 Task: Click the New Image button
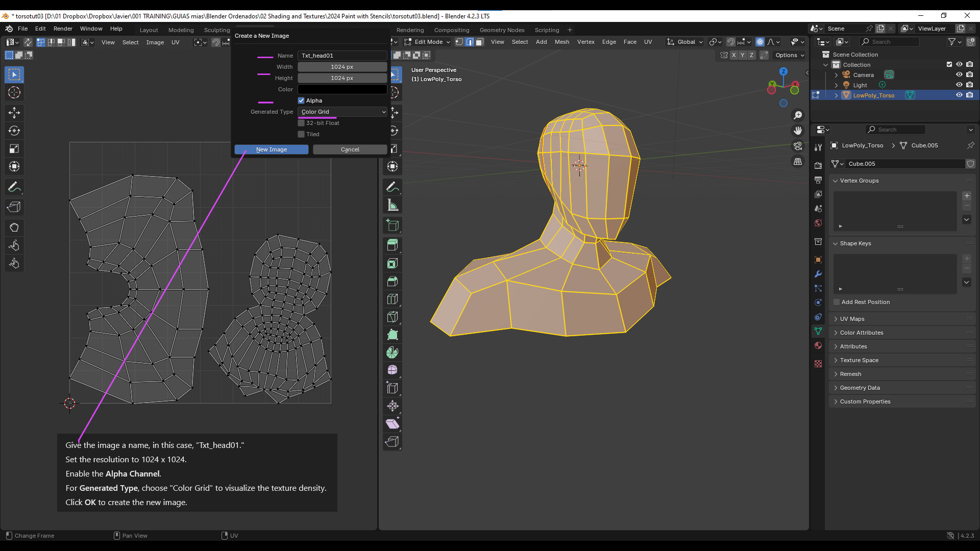[x=272, y=149]
